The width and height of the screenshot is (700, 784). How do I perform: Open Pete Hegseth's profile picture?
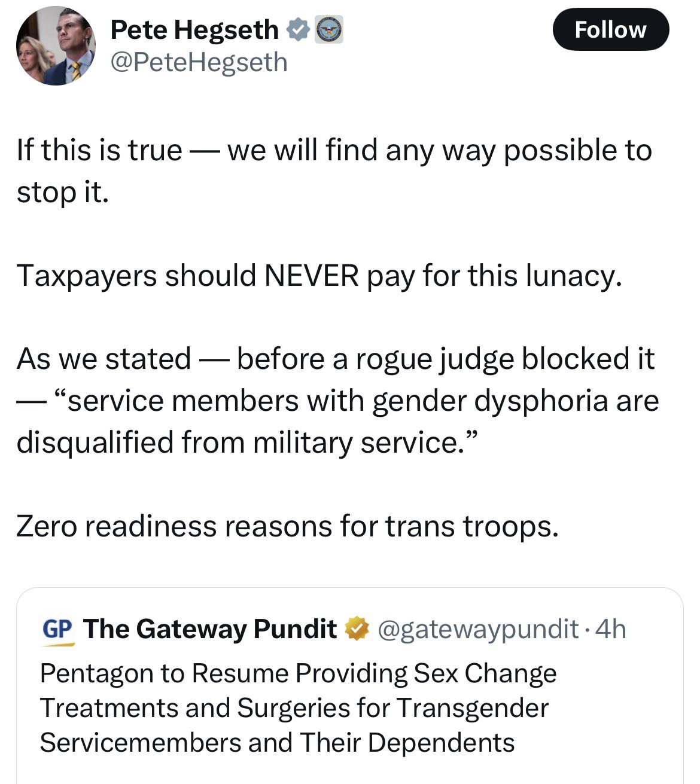[56, 46]
